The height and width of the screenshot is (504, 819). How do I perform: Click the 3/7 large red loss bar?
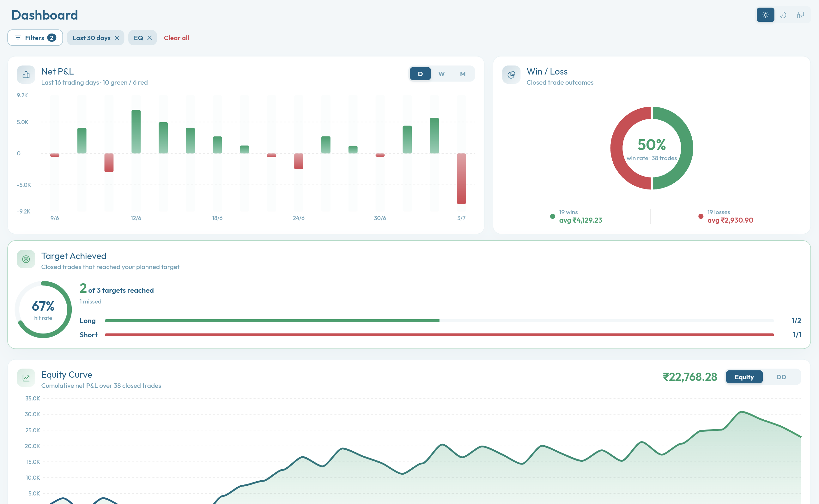(461, 179)
